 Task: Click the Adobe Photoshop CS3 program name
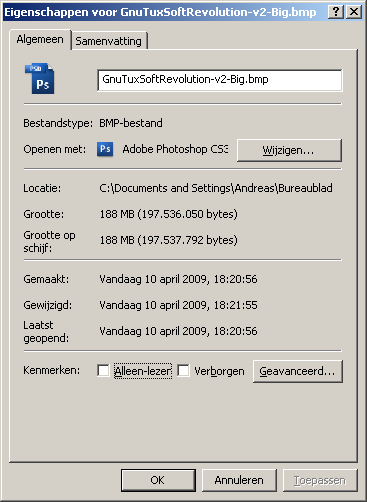click(175, 149)
